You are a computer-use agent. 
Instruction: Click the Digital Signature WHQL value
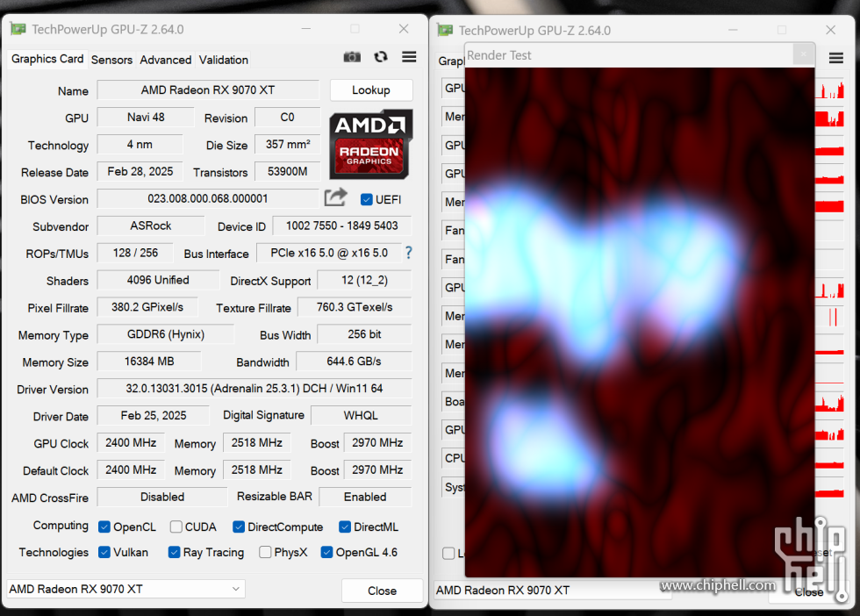click(x=361, y=416)
